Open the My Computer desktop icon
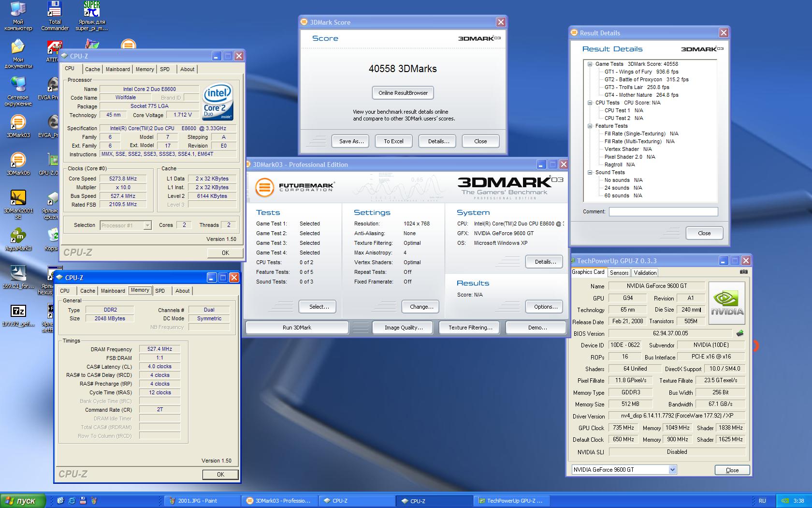The width and height of the screenshot is (812, 508). point(18,16)
